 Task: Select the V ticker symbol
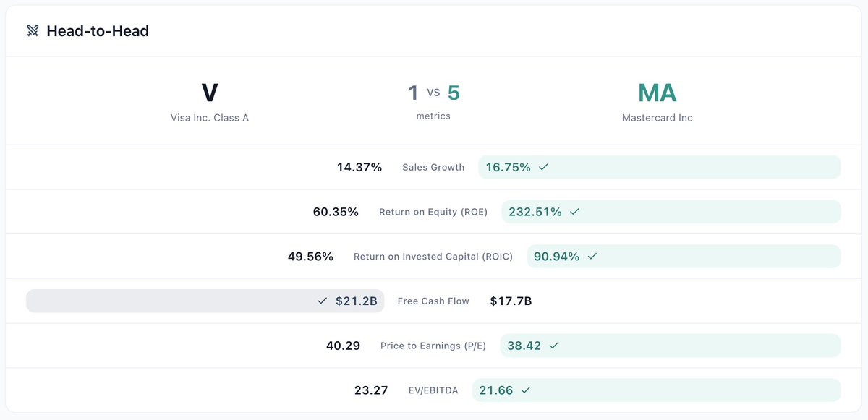[210, 93]
